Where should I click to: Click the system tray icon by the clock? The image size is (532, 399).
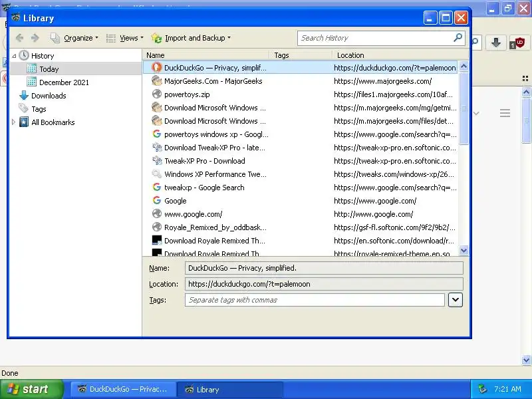pos(482,389)
